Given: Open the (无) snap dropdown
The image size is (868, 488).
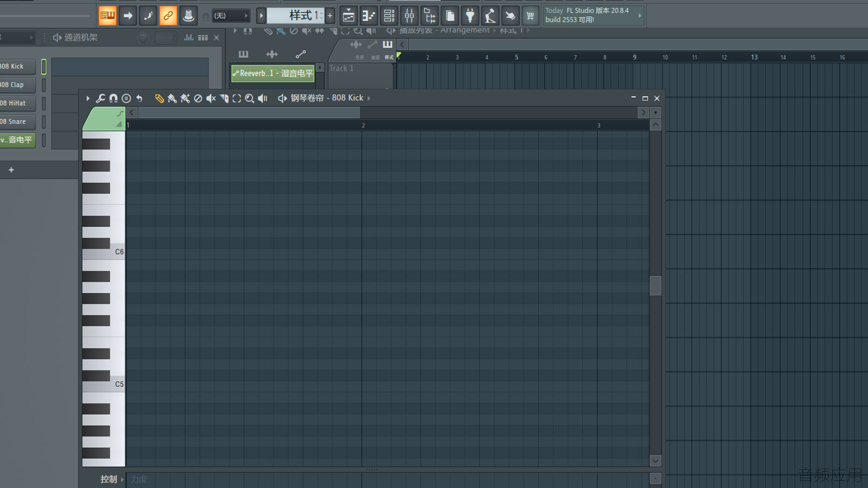Looking at the screenshot, I should [231, 16].
